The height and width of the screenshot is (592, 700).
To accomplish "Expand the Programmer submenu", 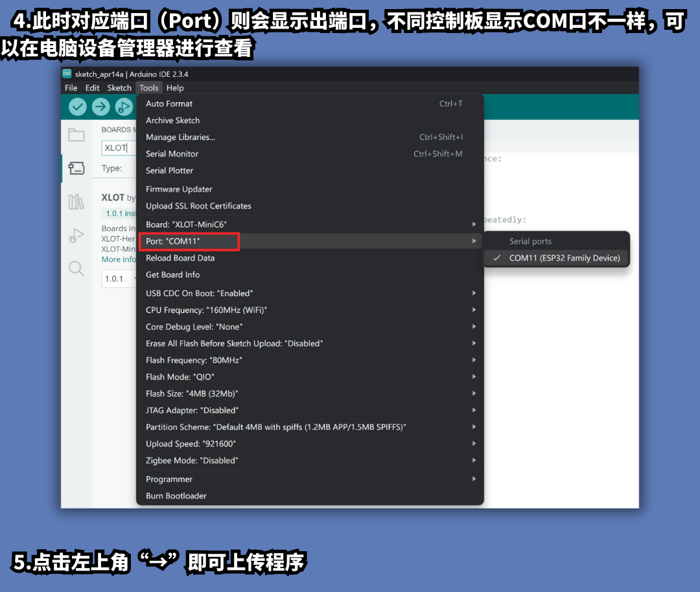I will click(x=310, y=479).
